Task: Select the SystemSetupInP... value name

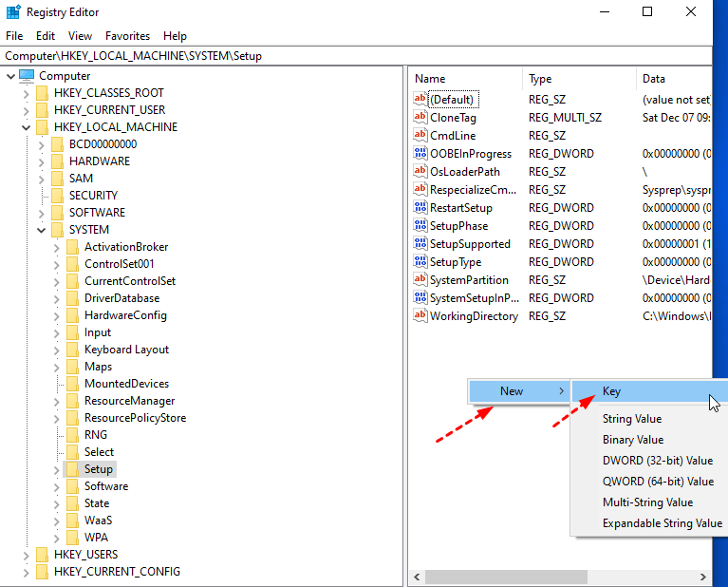Action: [474, 298]
